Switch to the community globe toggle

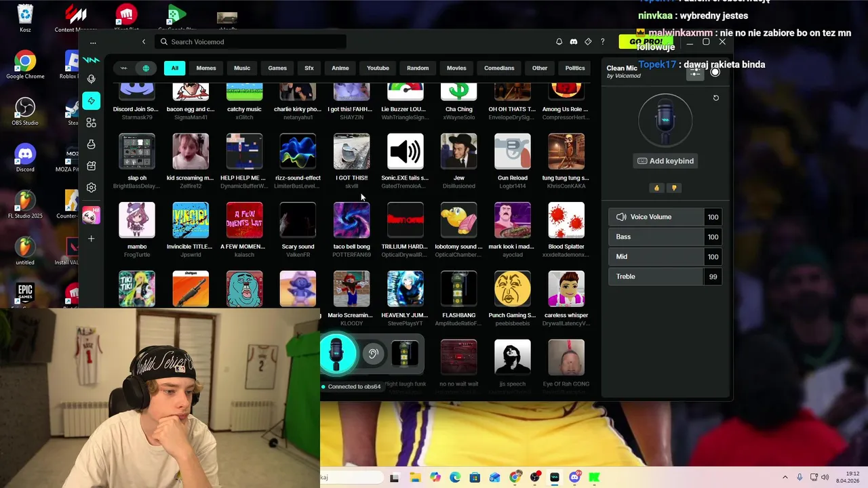146,68
